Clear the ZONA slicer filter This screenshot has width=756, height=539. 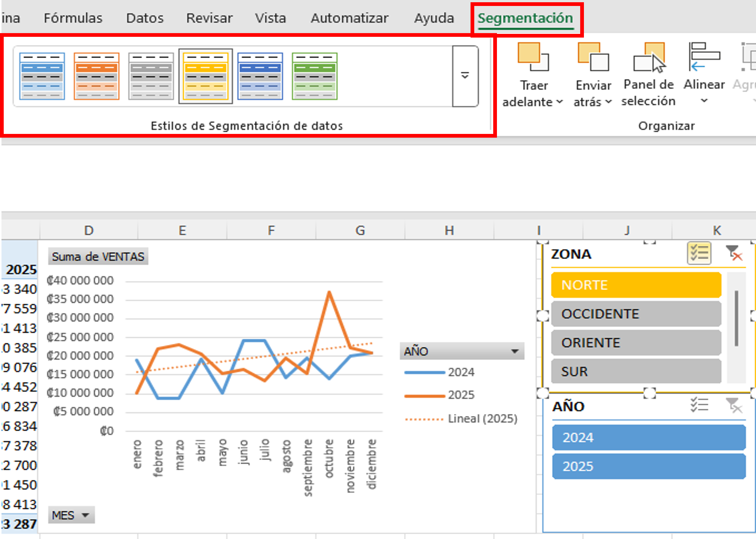pos(734,254)
